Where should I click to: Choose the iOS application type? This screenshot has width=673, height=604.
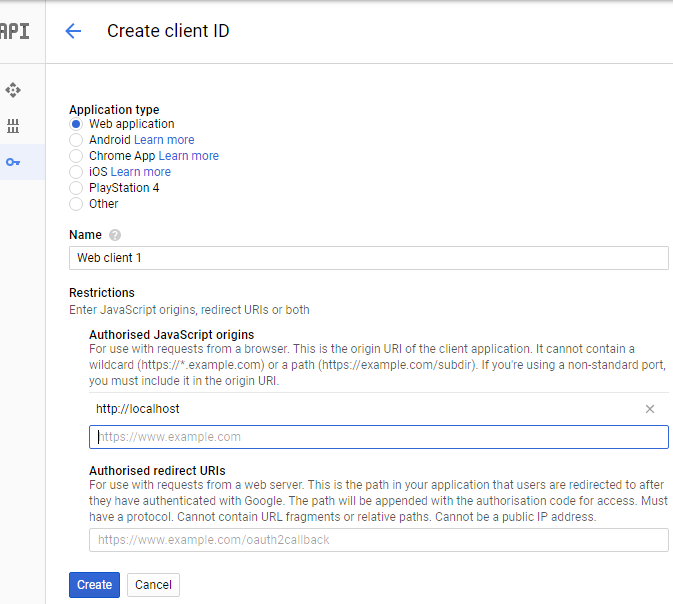[76, 172]
